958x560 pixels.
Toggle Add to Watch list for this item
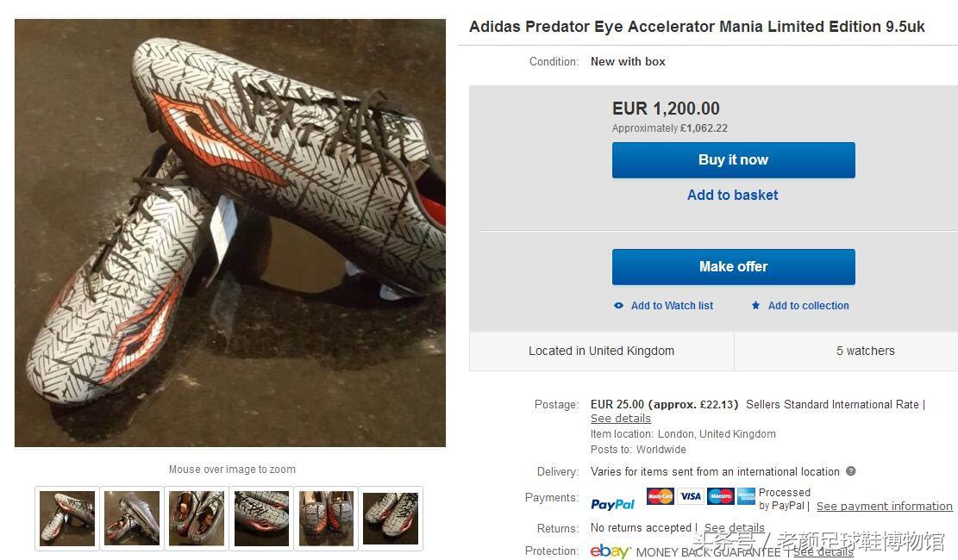coord(673,305)
